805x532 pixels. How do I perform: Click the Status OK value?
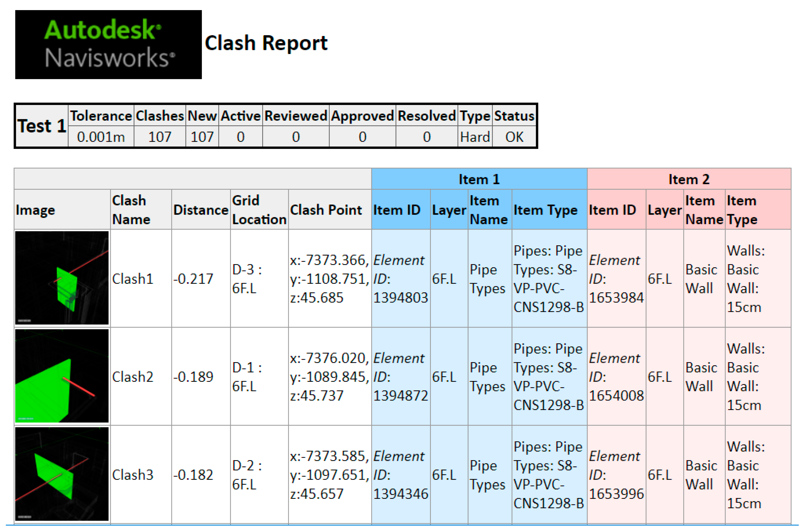[514, 137]
